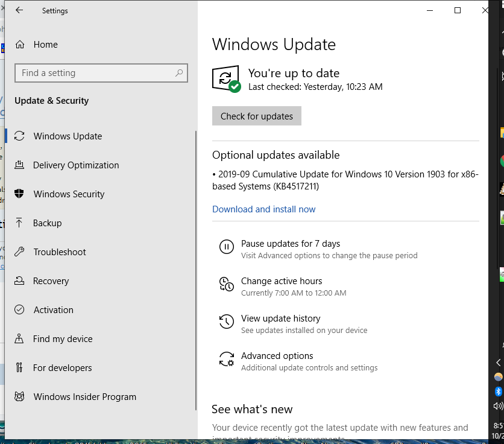Click the See what's new heading
This screenshot has height=444, width=504.
[252, 409]
